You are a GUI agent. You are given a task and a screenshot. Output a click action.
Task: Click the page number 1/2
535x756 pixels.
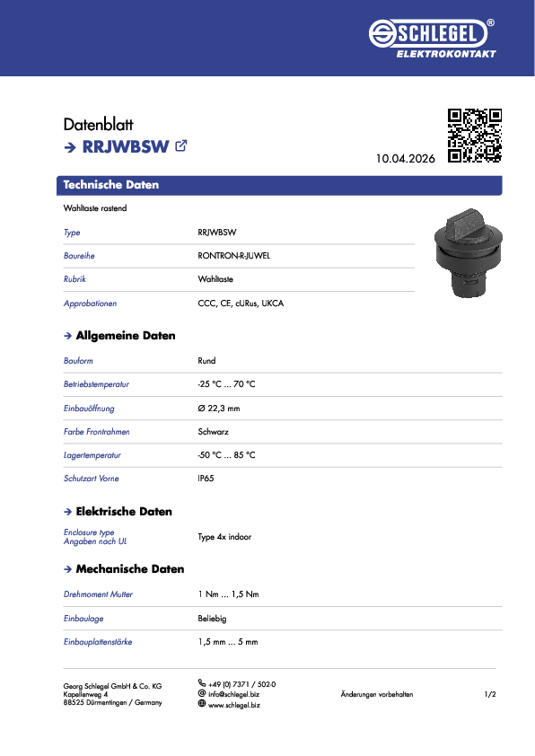[490, 694]
